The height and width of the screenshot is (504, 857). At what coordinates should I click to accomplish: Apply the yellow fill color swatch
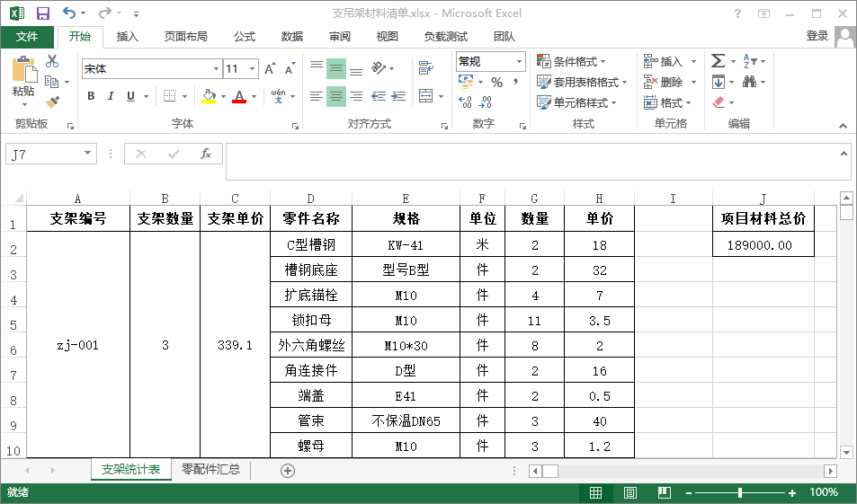(x=209, y=96)
